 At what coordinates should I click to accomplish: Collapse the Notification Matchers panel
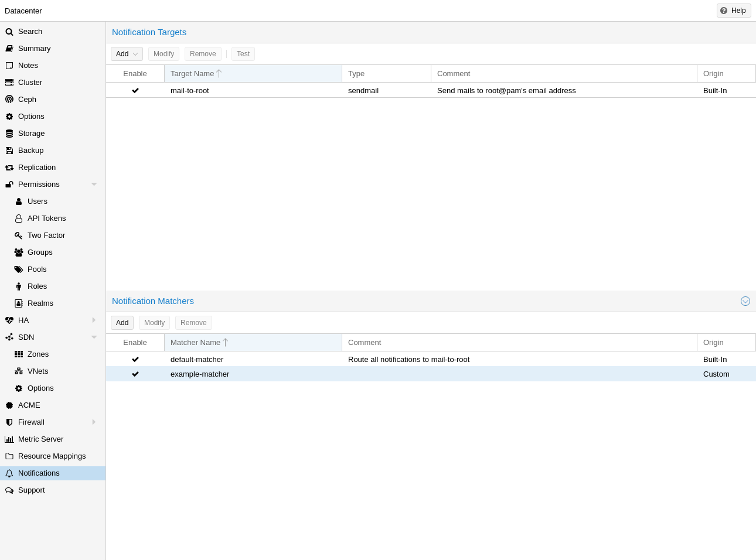click(745, 301)
